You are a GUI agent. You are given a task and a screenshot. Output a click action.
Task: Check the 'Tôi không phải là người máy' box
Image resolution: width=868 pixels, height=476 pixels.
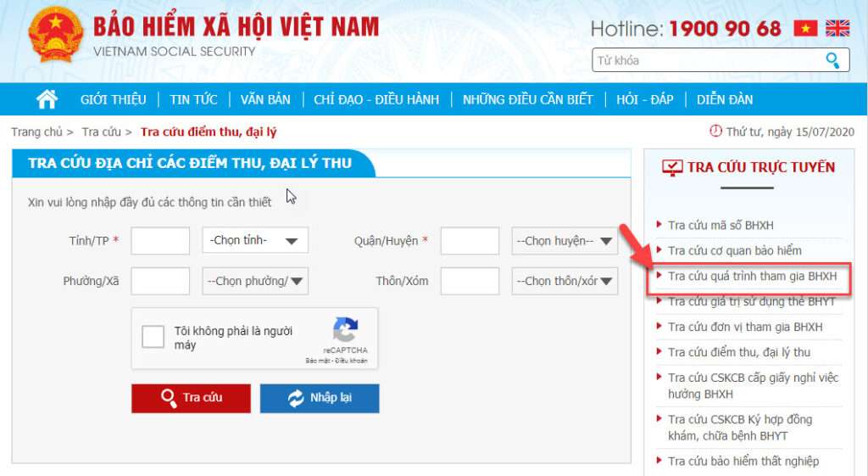pyautogui.click(x=153, y=336)
